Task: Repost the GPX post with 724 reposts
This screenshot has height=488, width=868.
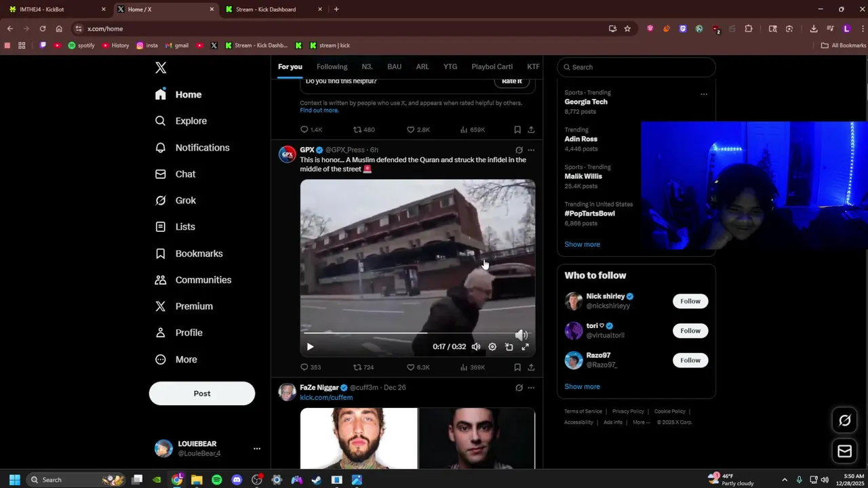Action: click(363, 367)
